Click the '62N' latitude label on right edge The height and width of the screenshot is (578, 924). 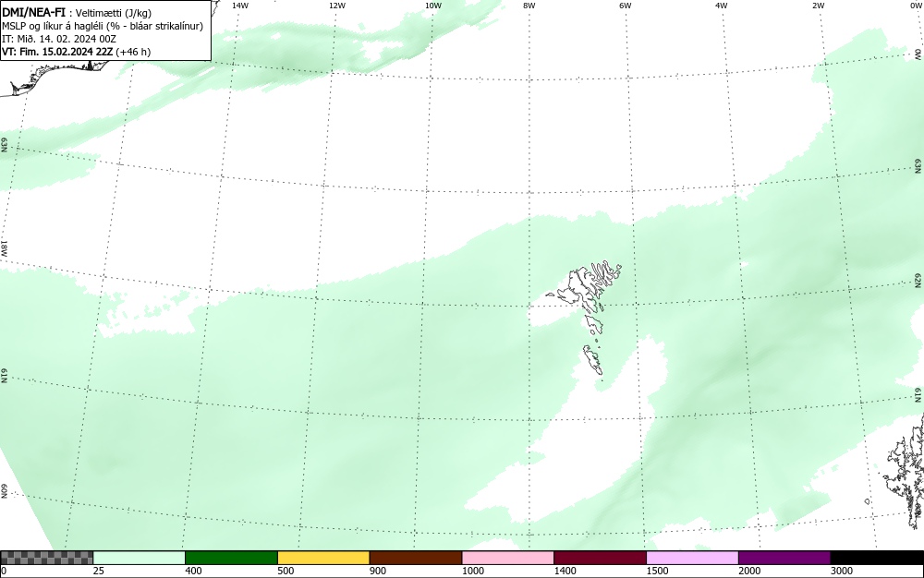[918, 280]
